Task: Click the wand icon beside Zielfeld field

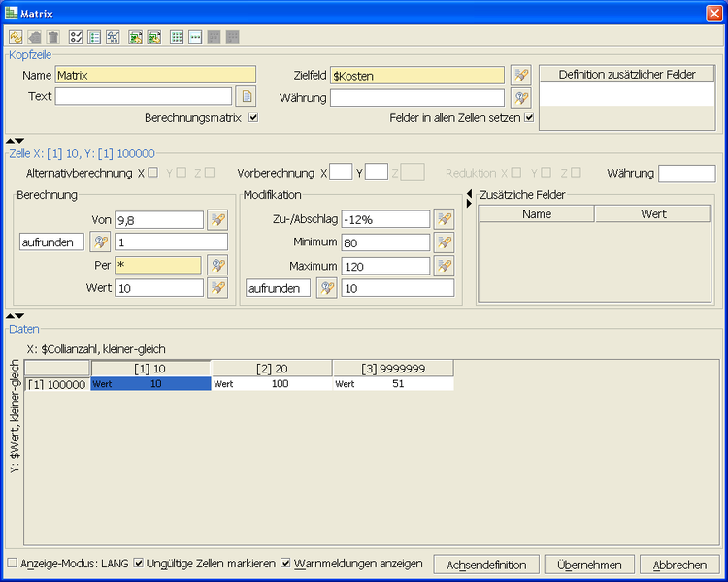Action: point(521,75)
